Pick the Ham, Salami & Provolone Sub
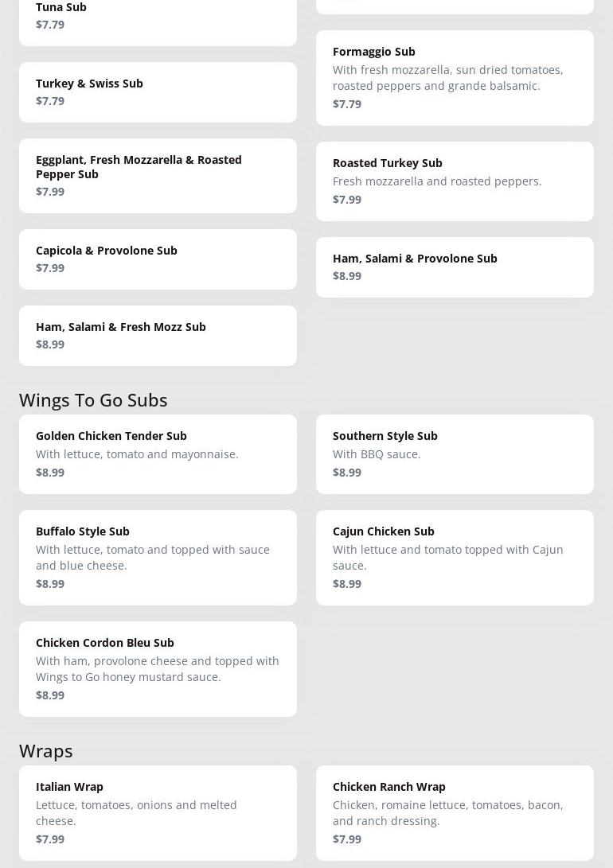Image resolution: width=613 pixels, height=868 pixels. pyautogui.click(x=455, y=267)
